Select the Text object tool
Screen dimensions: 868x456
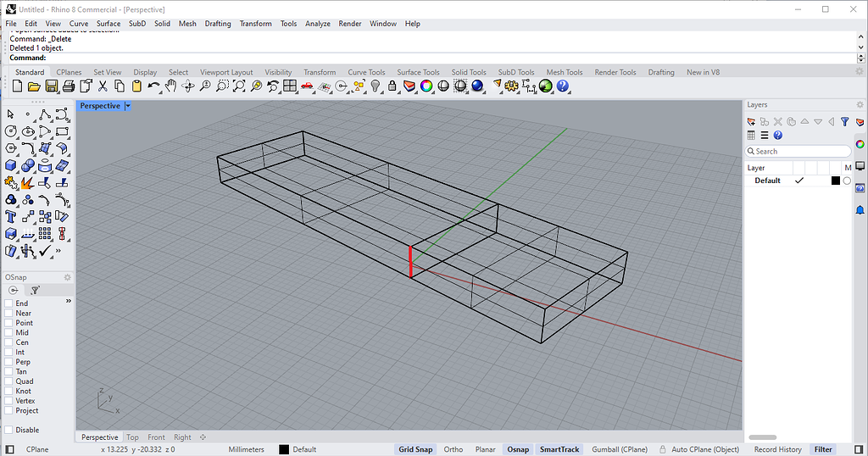12,217
